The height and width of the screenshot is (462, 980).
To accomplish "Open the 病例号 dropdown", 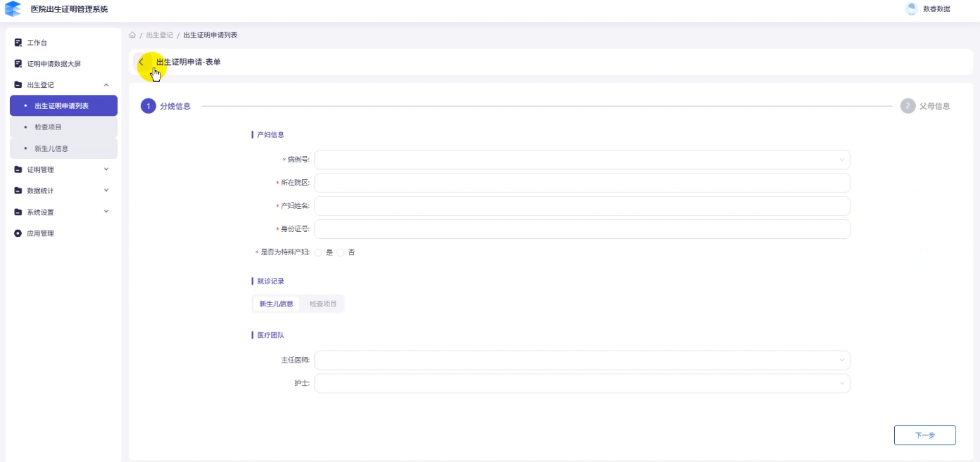I will click(x=582, y=160).
